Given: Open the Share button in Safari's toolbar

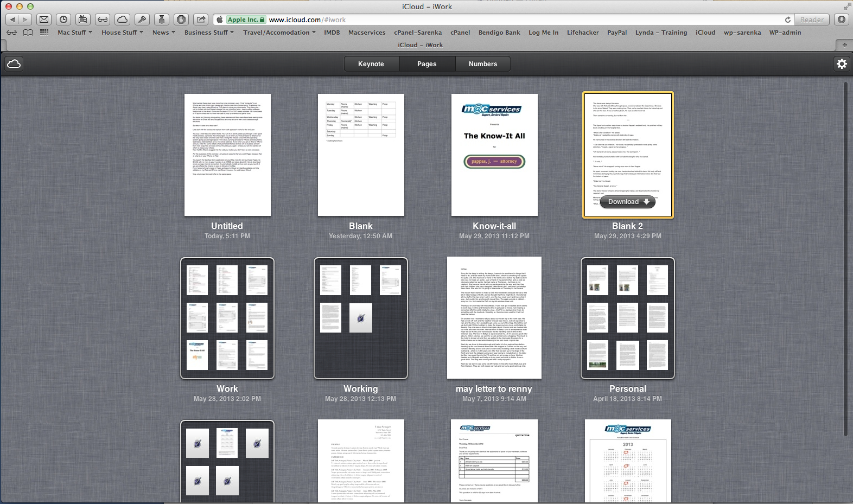Looking at the screenshot, I should tap(201, 20).
